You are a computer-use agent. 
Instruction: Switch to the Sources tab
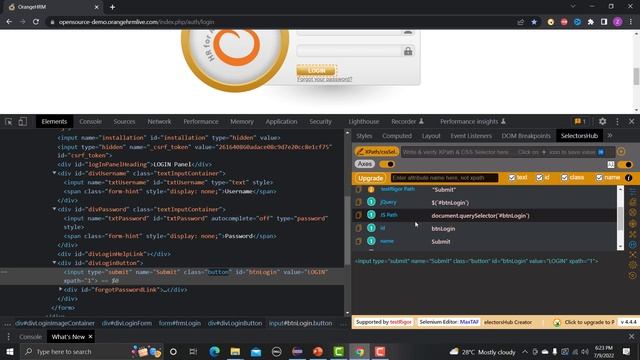coord(124,122)
